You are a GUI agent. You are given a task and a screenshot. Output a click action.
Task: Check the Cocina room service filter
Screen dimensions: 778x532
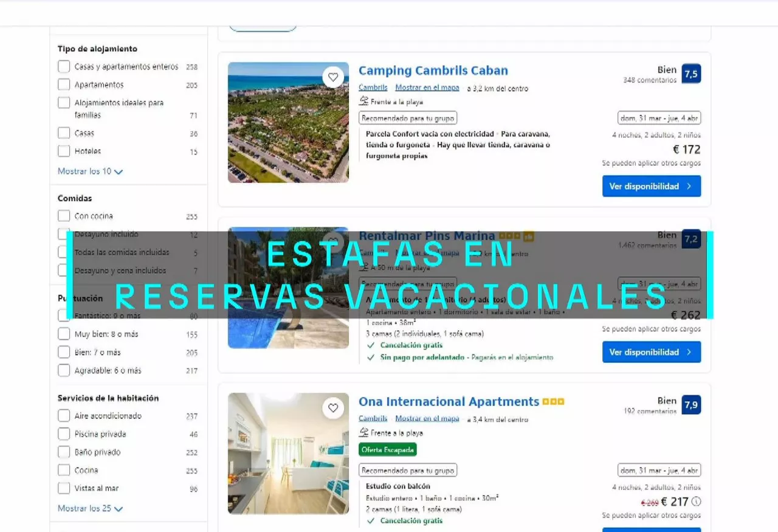tap(64, 470)
